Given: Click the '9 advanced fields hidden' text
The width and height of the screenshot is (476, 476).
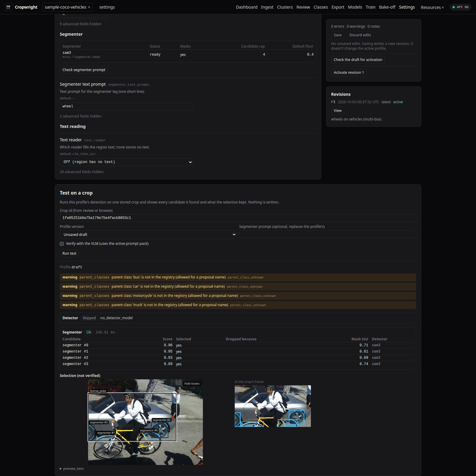Looking at the screenshot, I should coord(81,24).
